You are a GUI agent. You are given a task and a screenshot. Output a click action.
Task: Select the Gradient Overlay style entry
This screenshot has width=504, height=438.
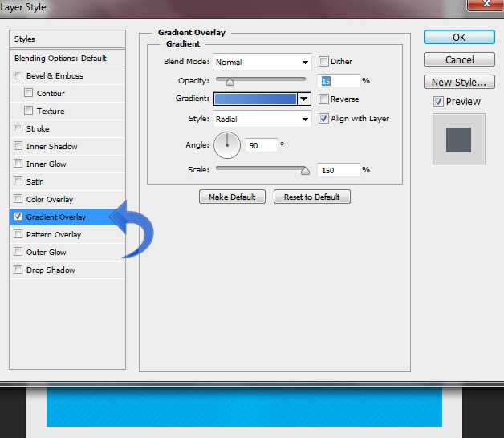point(56,217)
